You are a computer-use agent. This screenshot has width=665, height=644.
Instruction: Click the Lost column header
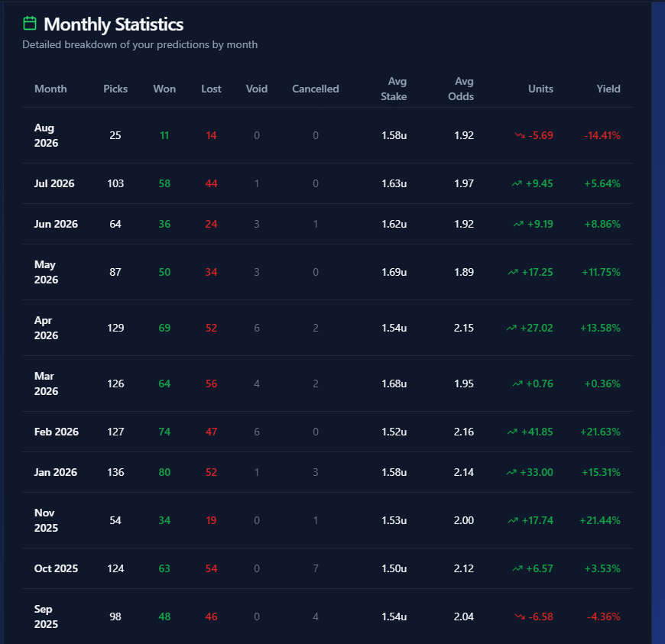click(211, 89)
